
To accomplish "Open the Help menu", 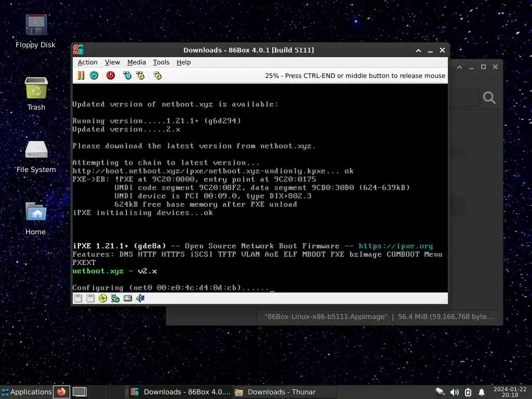I will click(x=183, y=62).
